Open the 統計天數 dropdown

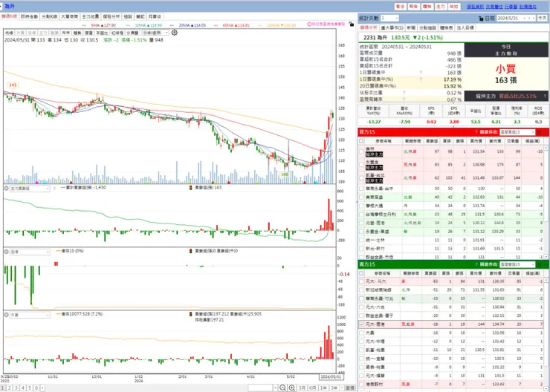click(x=389, y=19)
